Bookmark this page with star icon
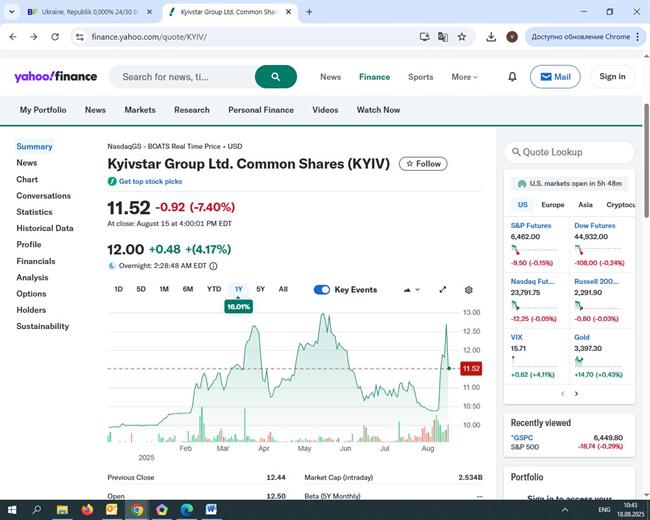 tap(461, 37)
